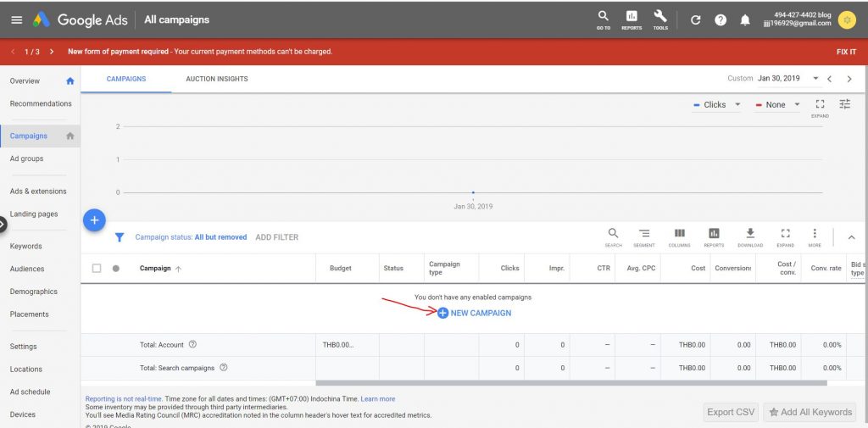868x428 pixels.
Task: Open the More three-dot menu
Action: coord(815,237)
